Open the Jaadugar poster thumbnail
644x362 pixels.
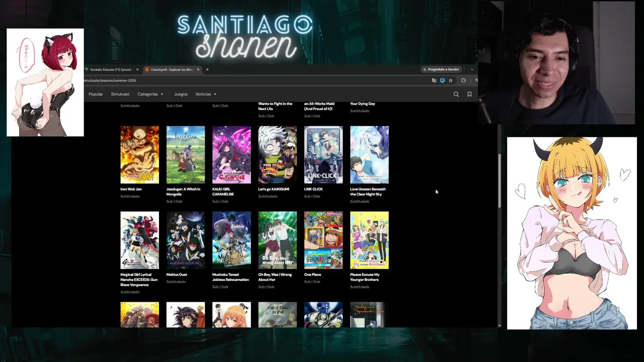click(186, 155)
